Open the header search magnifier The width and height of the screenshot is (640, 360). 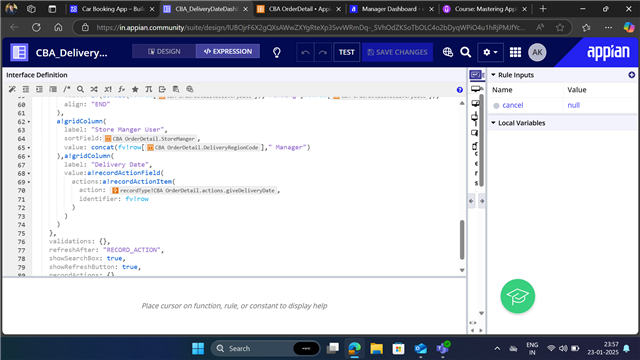click(466, 52)
